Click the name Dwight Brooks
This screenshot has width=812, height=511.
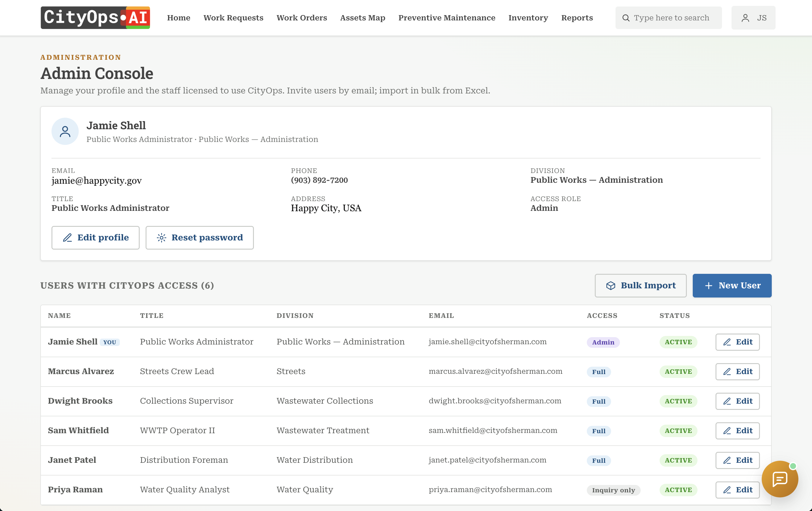80,401
